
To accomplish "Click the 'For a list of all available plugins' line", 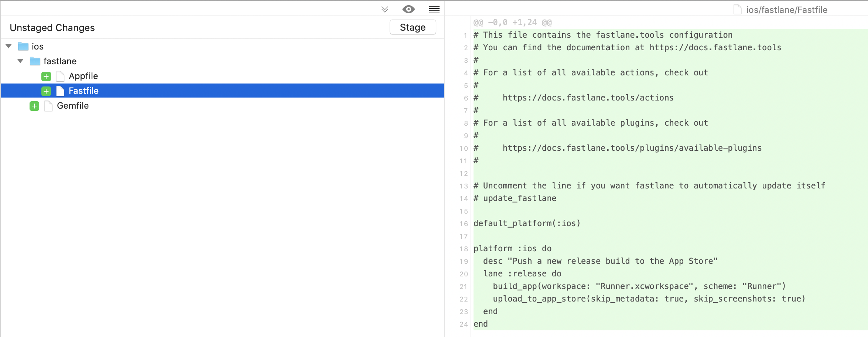I will [x=591, y=123].
